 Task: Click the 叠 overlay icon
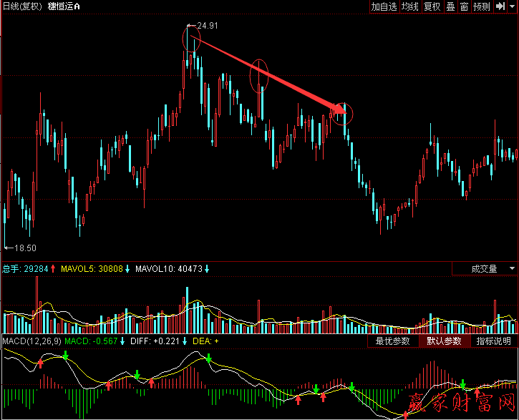(x=450, y=6)
